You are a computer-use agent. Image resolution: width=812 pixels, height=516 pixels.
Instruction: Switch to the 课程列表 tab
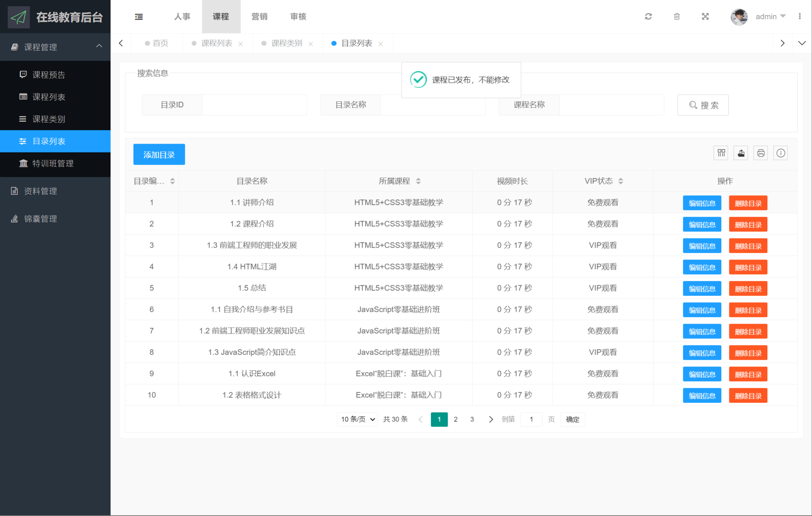coord(216,44)
